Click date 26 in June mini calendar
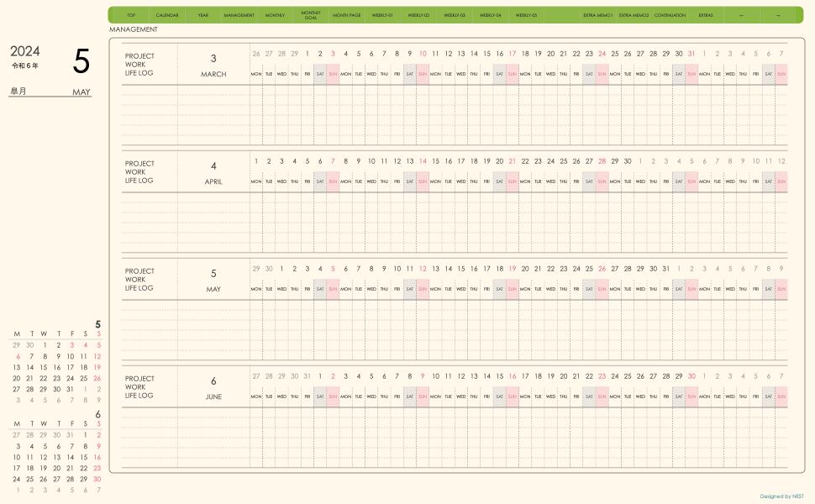Viewport: 815px width, 504px height. [x=44, y=479]
